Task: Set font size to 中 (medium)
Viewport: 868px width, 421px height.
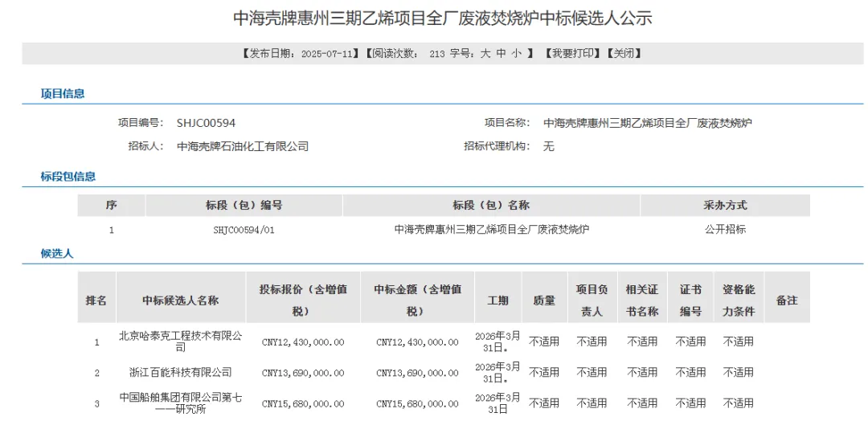Action: pyautogui.click(x=501, y=54)
